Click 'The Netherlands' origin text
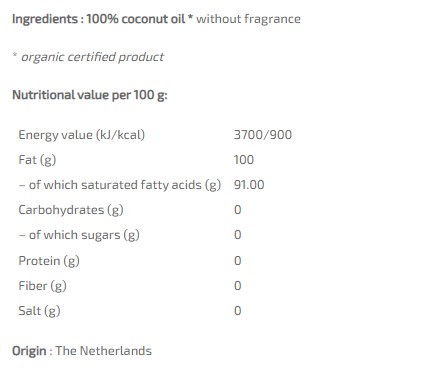The height and width of the screenshot is (375, 441). [104, 351]
